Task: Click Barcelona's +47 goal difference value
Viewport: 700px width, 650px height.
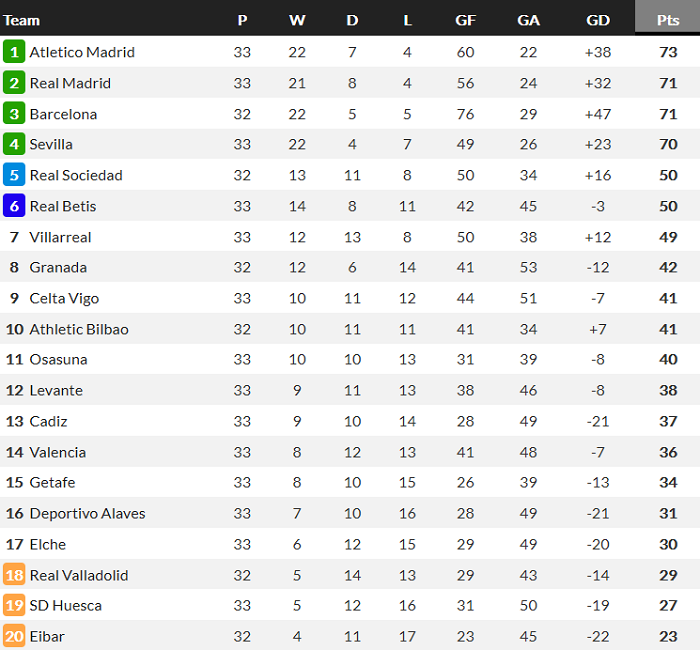Action: click(x=598, y=114)
